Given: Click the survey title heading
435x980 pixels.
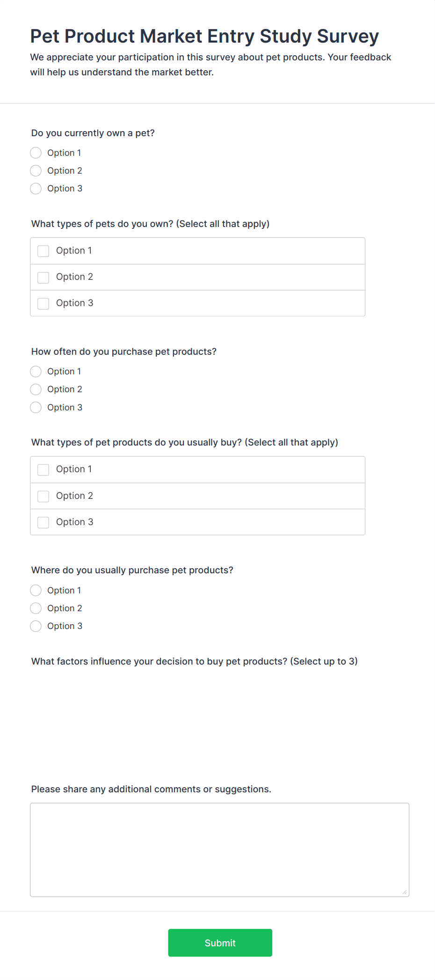Looking at the screenshot, I should 204,37.
